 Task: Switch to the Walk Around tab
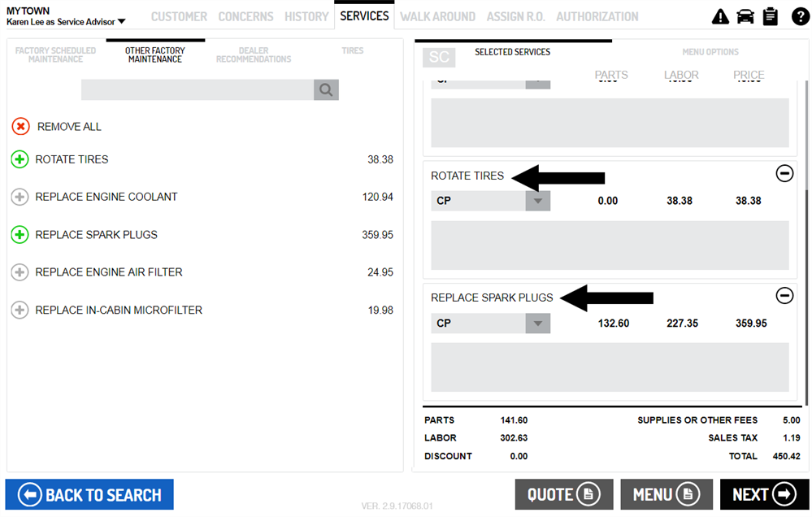[x=437, y=16]
